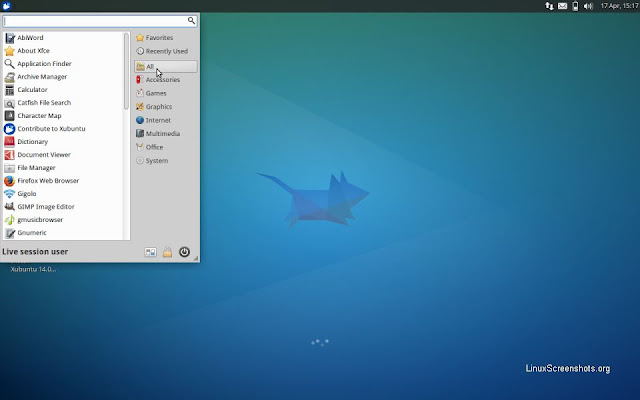The image size is (640, 400).
Task: Open the Internet category
Action: coord(166,120)
